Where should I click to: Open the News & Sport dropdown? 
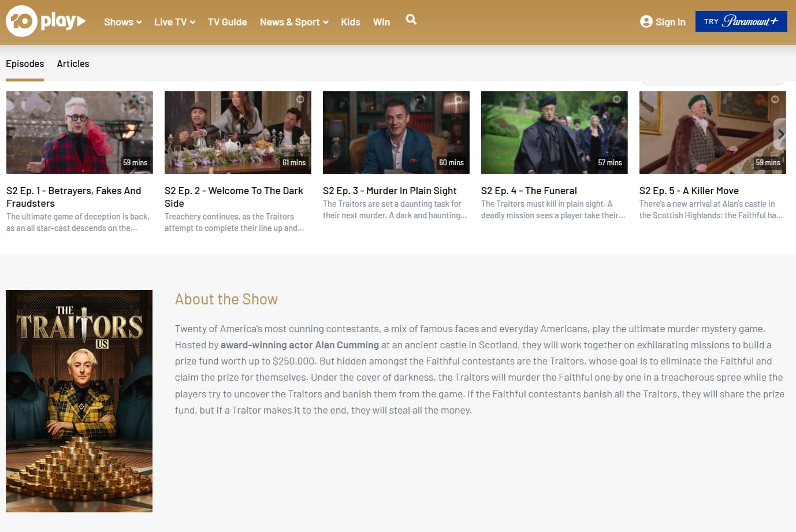pos(294,22)
